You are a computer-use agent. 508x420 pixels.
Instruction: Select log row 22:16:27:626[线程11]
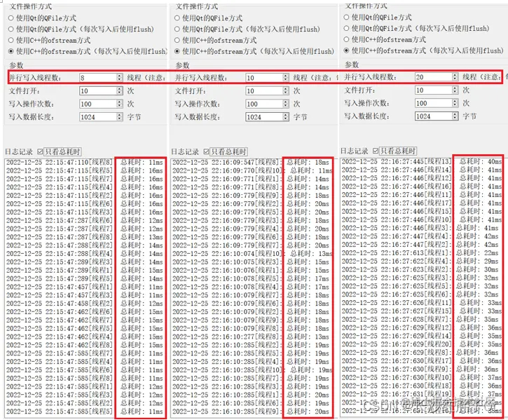pos(422,303)
